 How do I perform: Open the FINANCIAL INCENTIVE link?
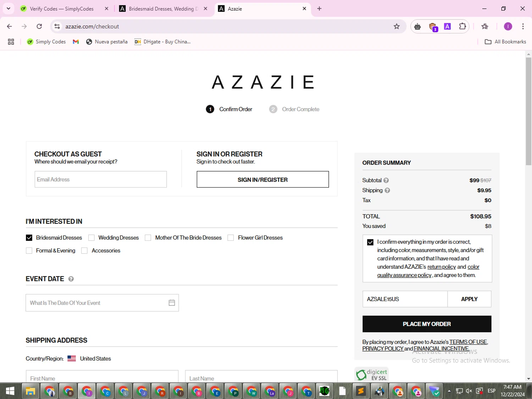pyautogui.click(x=441, y=349)
